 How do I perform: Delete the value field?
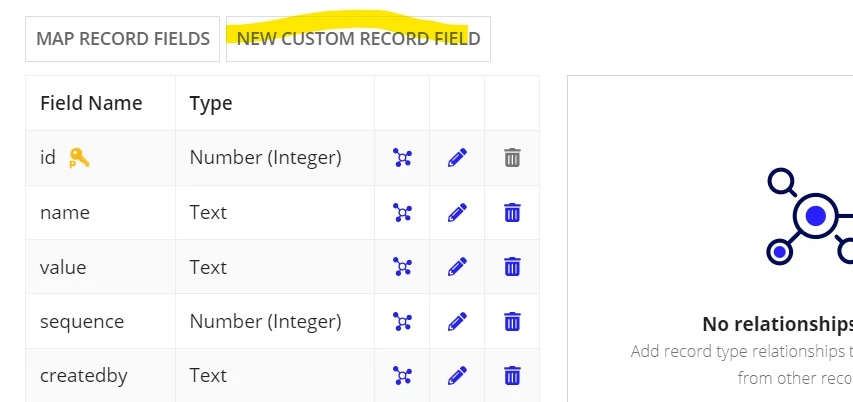[512, 267]
